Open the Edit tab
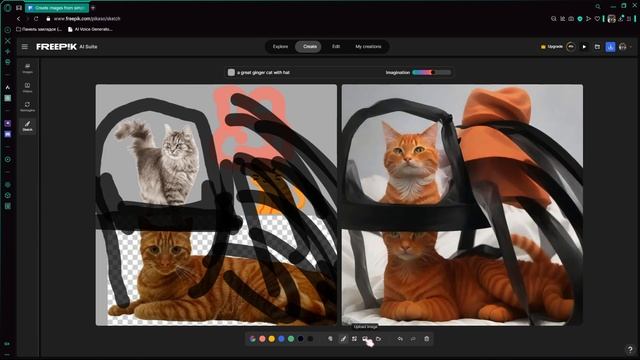Image resolution: width=640 pixels, height=360 pixels. (336, 47)
